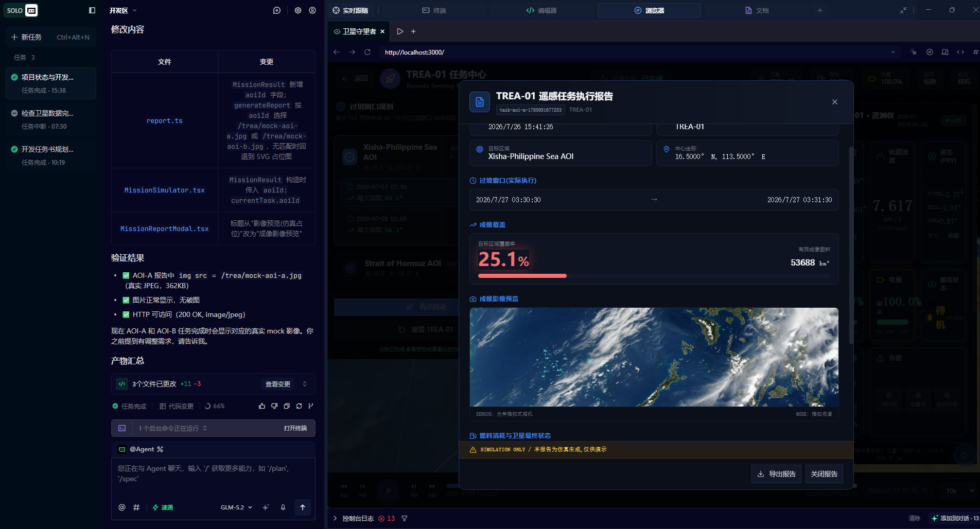The width and height of the screenshot is (980, 529).
Task: Click the Agent tools icon
Action: pos(160,449)
